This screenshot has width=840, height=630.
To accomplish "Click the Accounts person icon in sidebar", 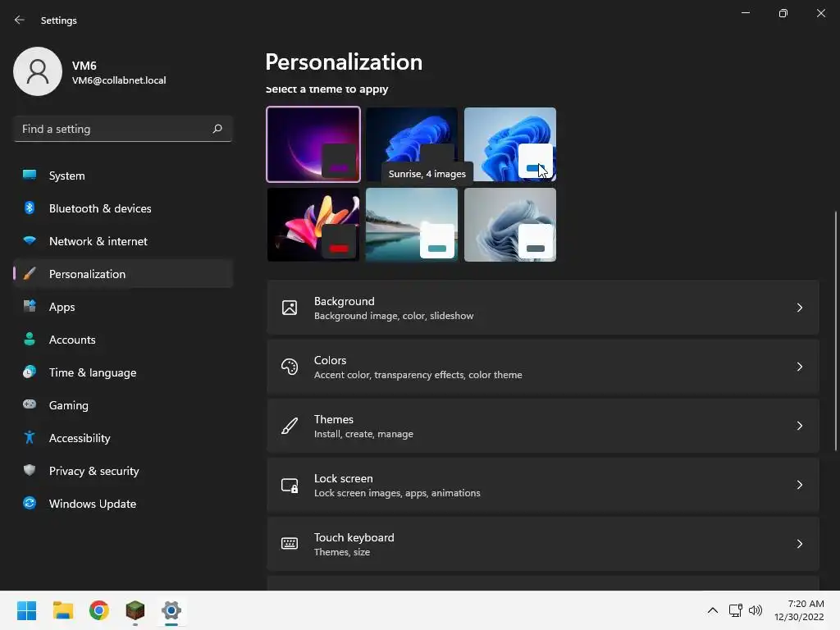I will [x=30, y=339].
